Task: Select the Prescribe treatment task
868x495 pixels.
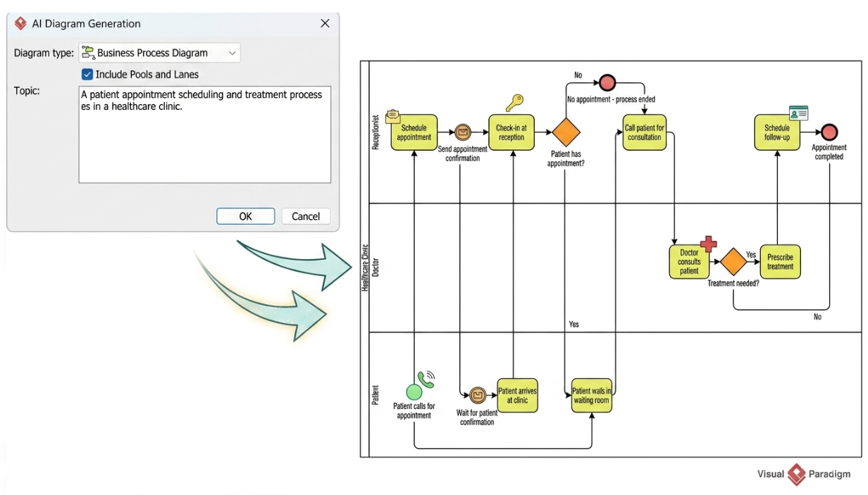Action: pos(781,262)
